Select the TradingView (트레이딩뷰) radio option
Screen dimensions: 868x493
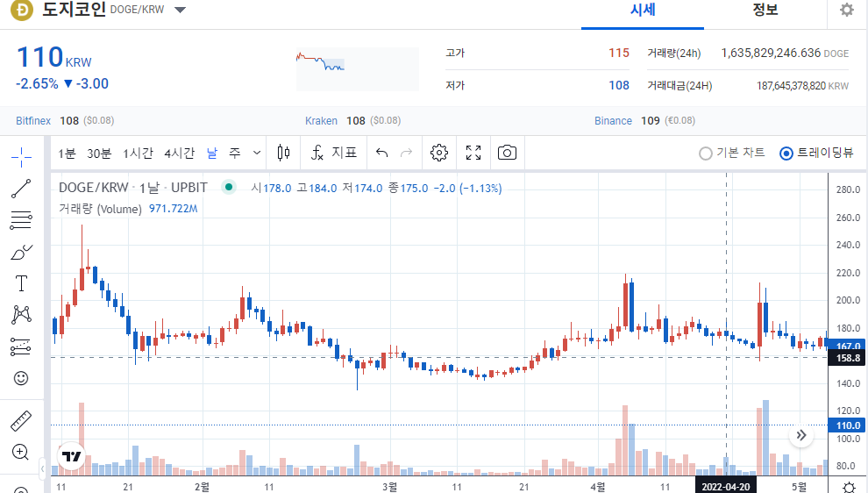pos(816,153)
